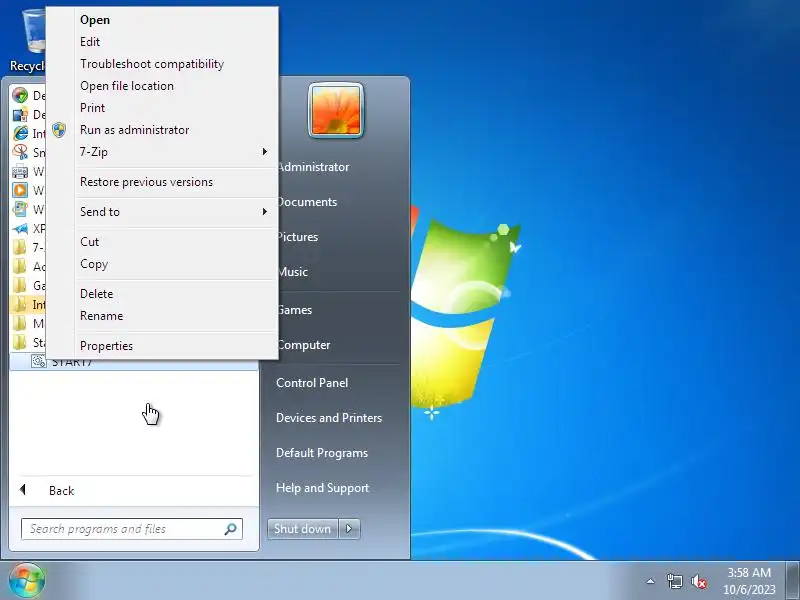
Task: Open shut down options arrow
Action: [x=349, y=529]
